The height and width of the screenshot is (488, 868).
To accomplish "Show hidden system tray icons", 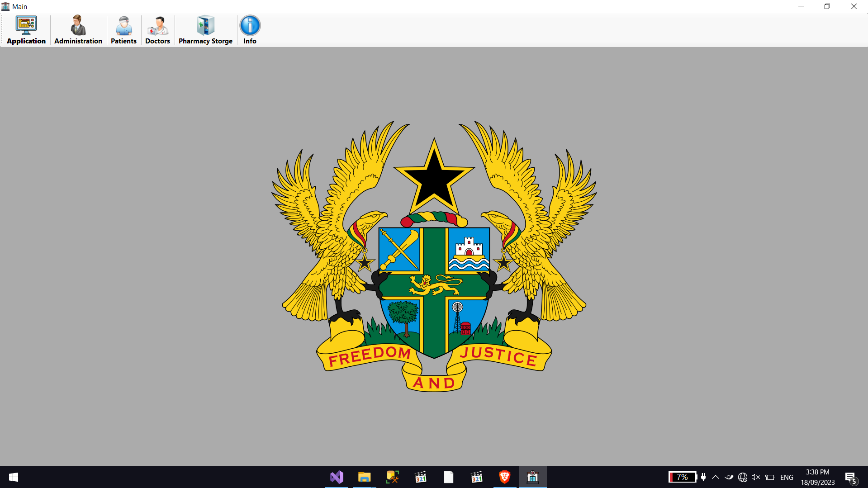I will coord(716,477).
